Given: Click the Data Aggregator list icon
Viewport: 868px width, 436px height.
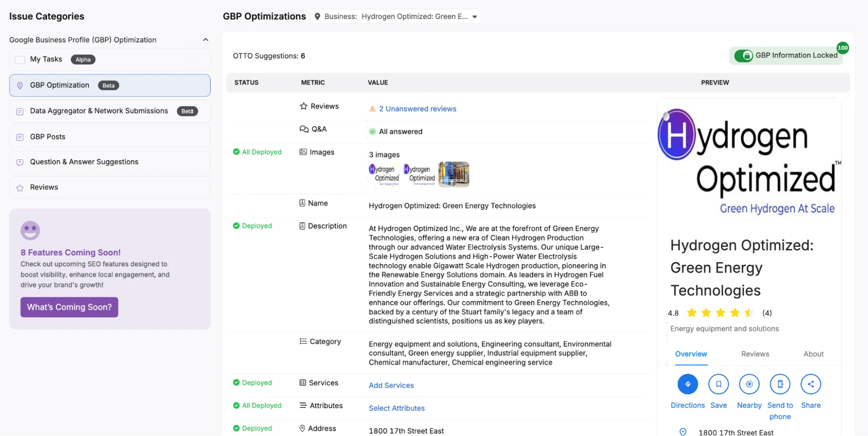Looking at the screenshot, I should (x=20, y=112).
